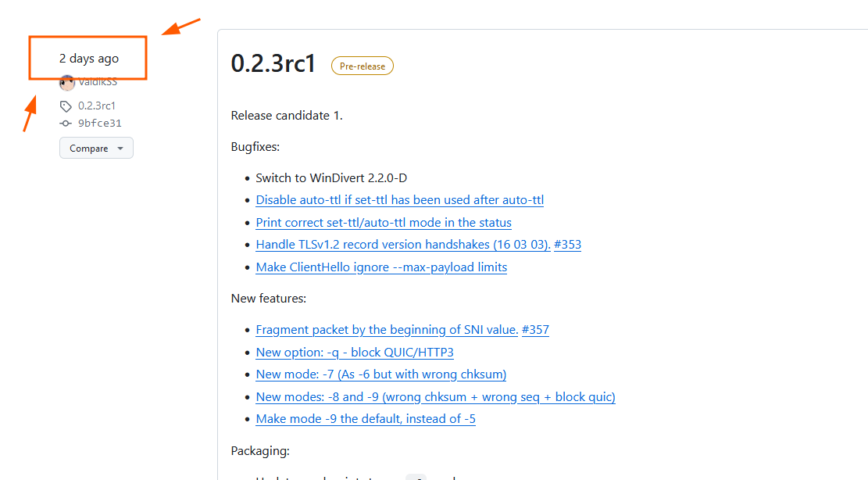Click the 0.2.3rc1 release title
This screenshot has width=868, height=480.
tap(273, 63)
